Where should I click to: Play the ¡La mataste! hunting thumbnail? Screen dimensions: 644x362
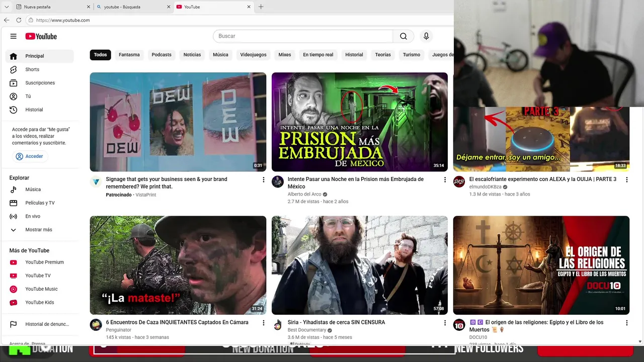[x=178, y=265]
